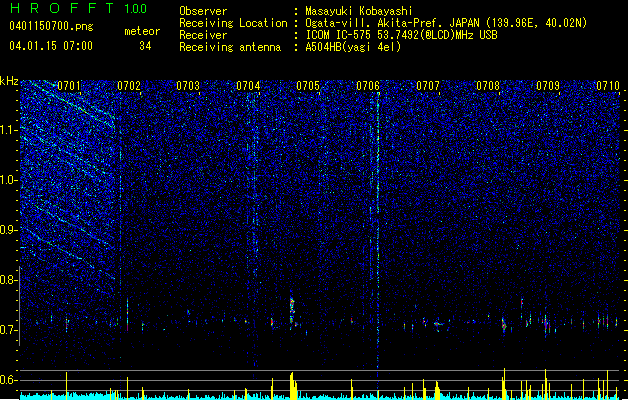Select the A504HB(yagi 4el) antenna text
The width and height of the screenshot is (629, 400).
[353, 47]
